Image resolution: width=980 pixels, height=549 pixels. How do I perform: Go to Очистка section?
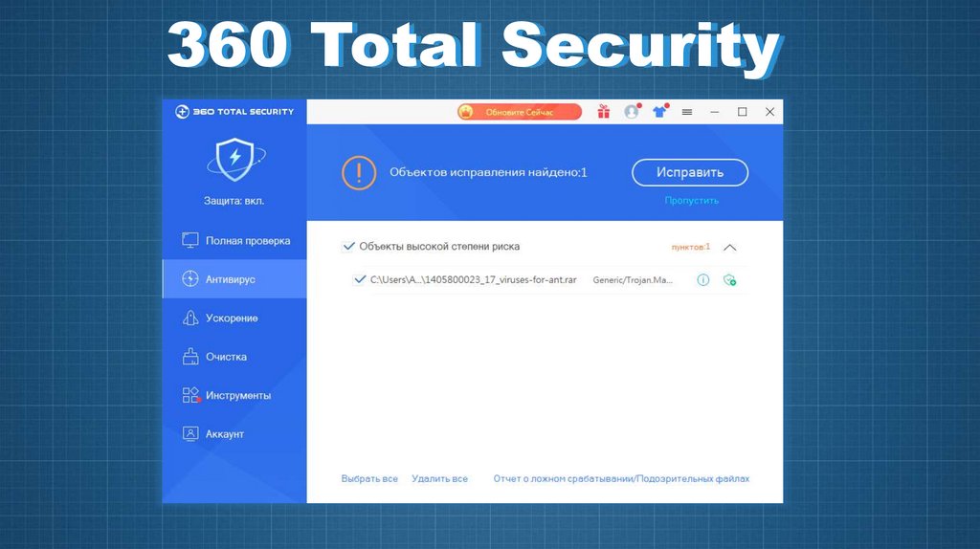(x=235, y=357)
